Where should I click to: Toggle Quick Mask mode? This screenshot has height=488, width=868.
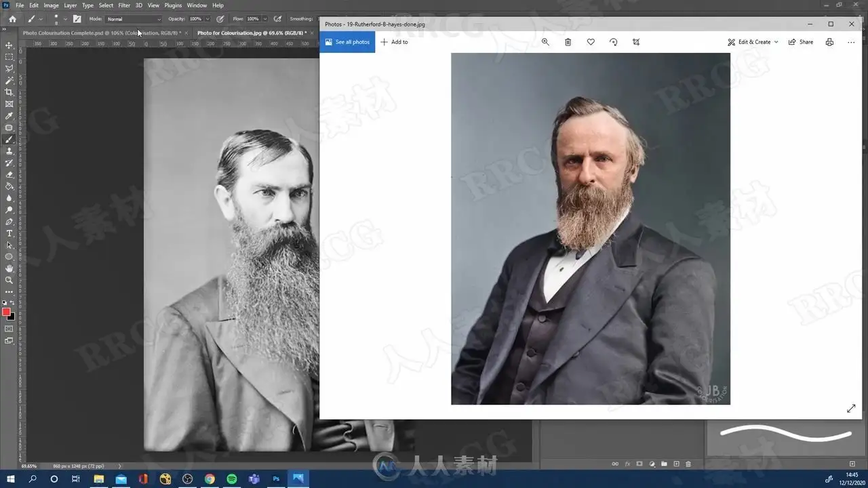tap(9, 329)
